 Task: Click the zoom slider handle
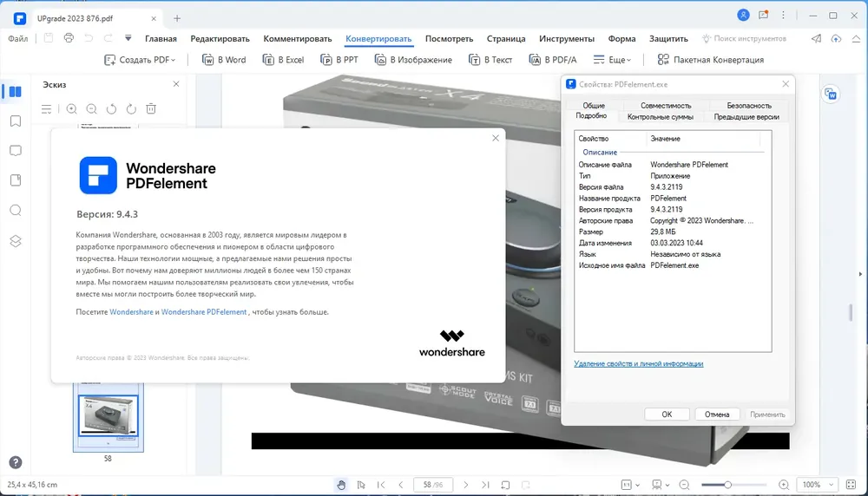click(x=728, y=485)
